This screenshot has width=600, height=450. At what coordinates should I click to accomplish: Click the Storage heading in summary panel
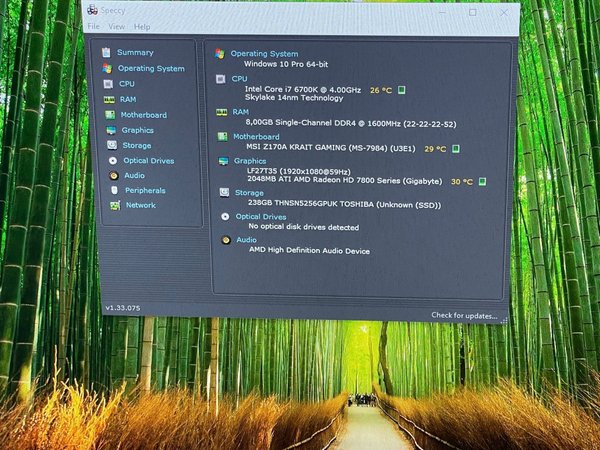pyautogui.click(x=250, y=193)
